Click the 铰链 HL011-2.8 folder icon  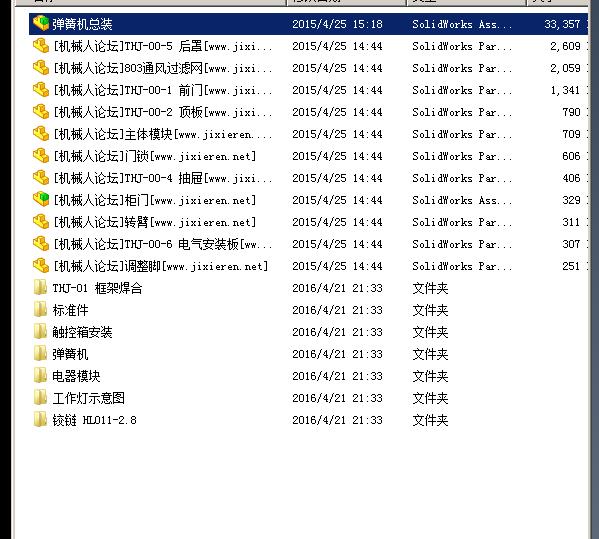pyautogui.click(x=40, y=420)
